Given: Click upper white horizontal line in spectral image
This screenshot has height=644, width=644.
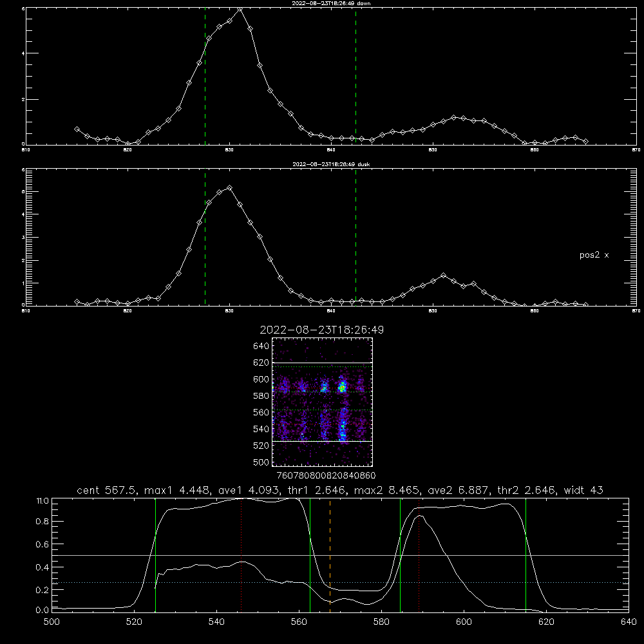Looking at the screenshot, I should coord(323,363).
